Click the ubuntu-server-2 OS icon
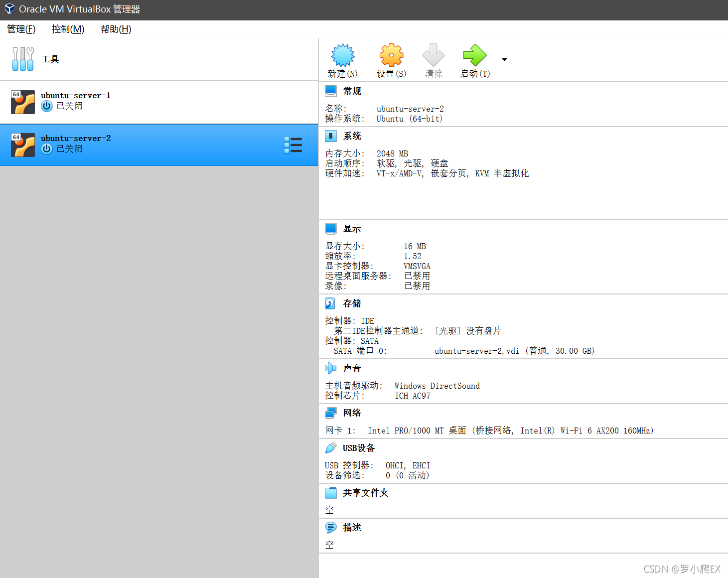This screenshot has width=728, height=578. [23, 145]
